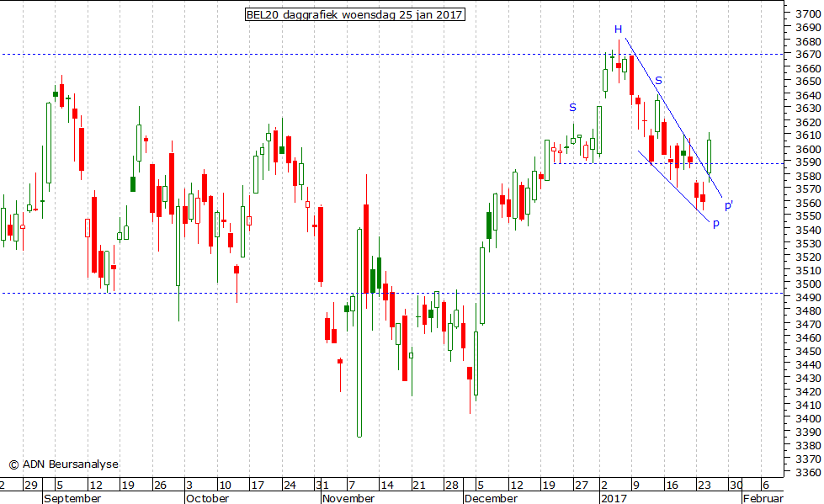This screenshot has height=504, width=824.
Task: Click the 'November' month label on the time axis
Action: 348,498
